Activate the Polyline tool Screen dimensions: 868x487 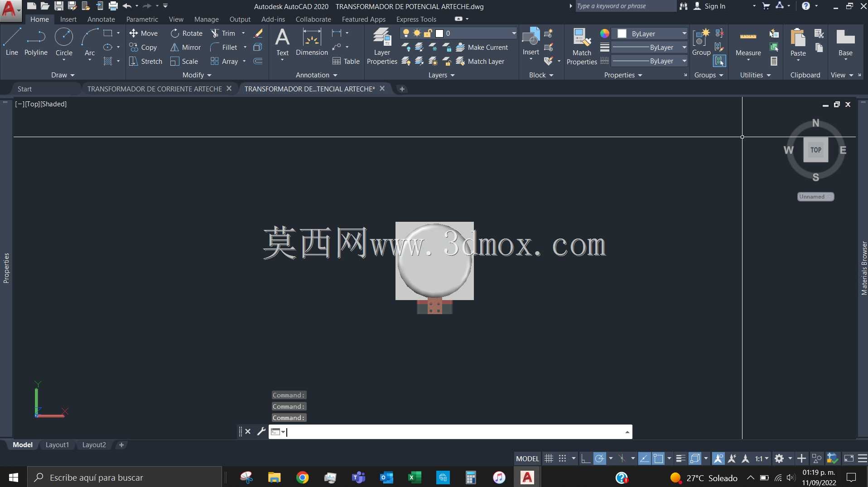point(36,42)
